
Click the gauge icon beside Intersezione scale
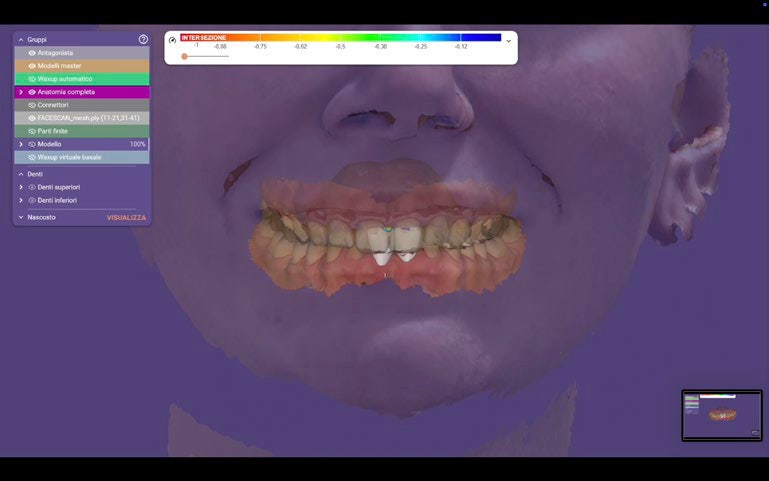tap(173, 40)
